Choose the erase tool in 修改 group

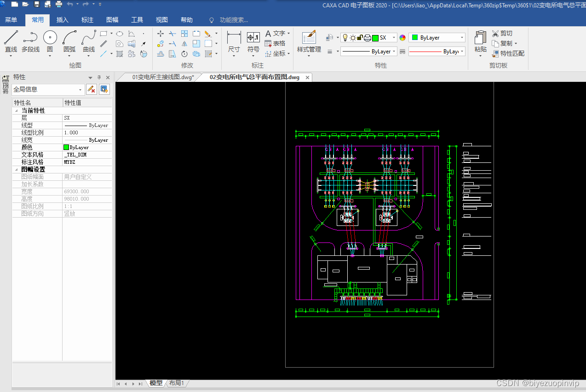click(208, 34)
